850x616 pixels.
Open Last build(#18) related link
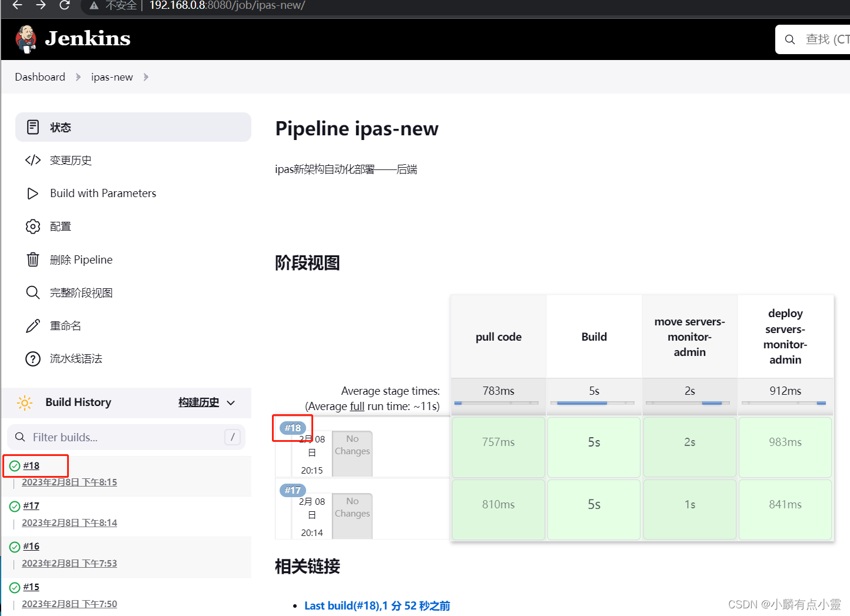pos(377,606)
